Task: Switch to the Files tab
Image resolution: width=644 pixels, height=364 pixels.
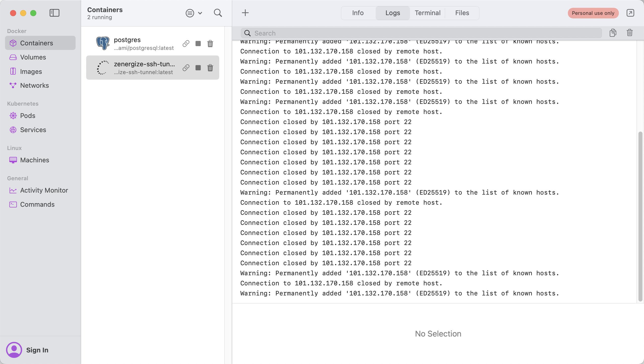Action: pyautogui.click(x=462, y=13)
